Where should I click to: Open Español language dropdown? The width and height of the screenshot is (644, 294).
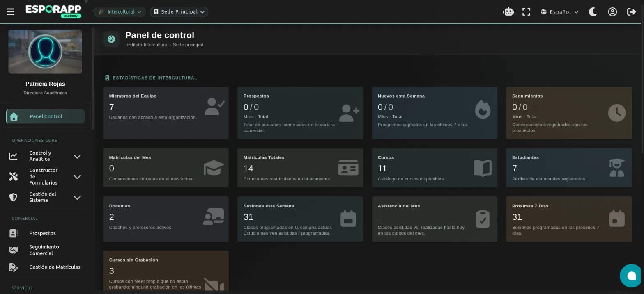coord(560,12)
